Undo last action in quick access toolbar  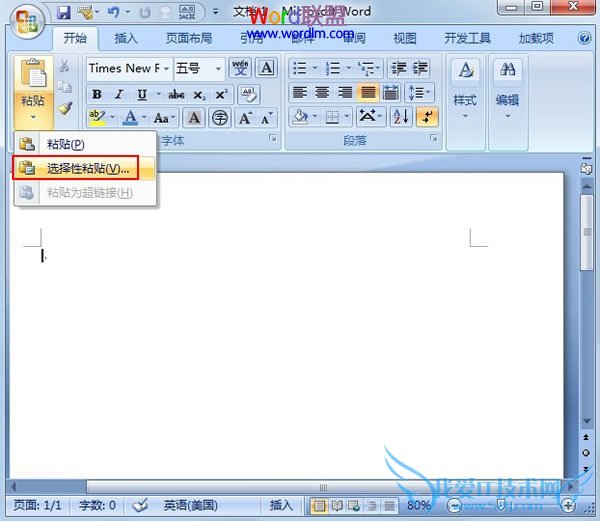[x=114, y=12]
